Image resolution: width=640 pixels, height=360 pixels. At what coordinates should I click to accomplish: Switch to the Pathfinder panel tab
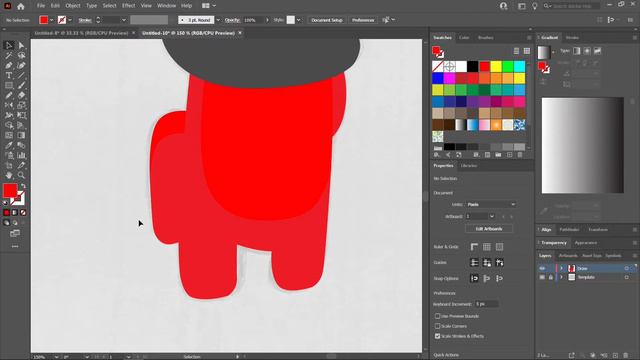pyautogui.click(x=569, y=230)
